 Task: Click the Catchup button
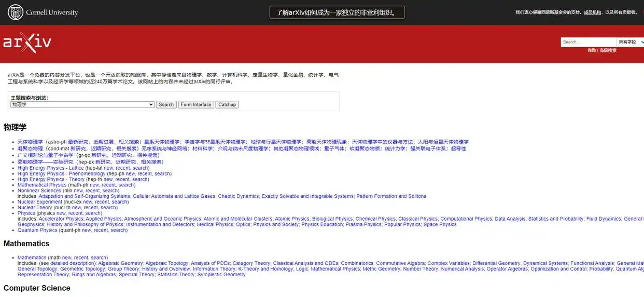click(x=227, y=104)
